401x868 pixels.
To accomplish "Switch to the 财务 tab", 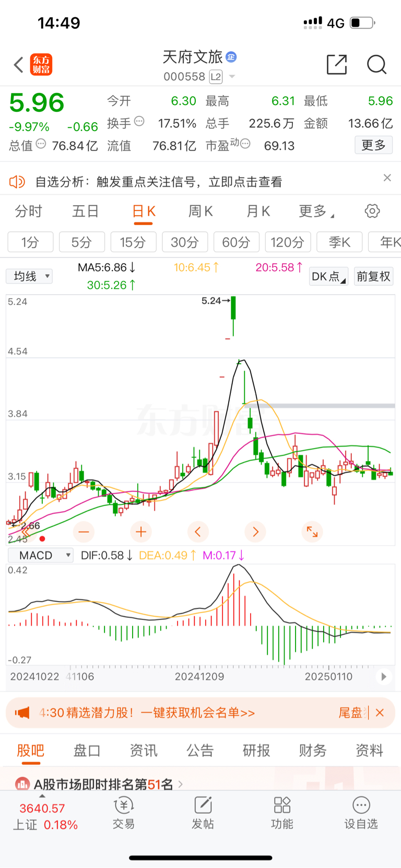I will [x=313, y=750].
